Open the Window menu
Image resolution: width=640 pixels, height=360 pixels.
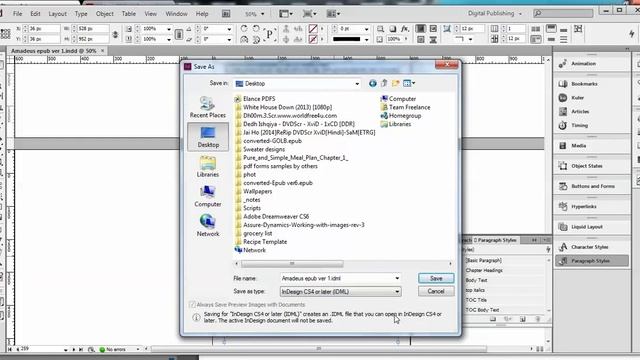click(x=176, y=13)
